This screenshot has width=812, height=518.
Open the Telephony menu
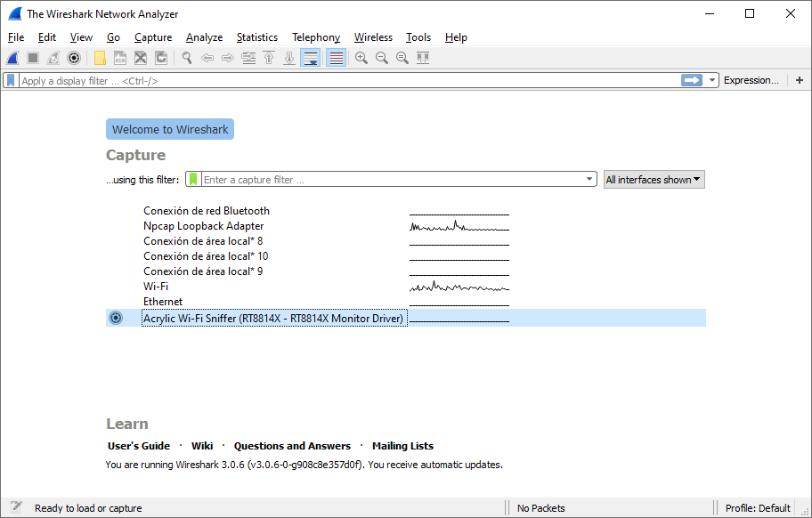315,37
